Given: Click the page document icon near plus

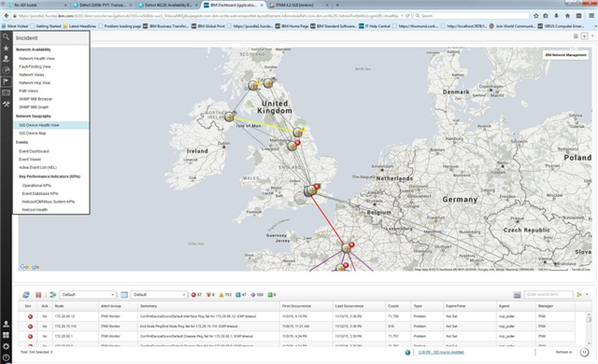Looking at the screenshot, I should pos(576,35).
